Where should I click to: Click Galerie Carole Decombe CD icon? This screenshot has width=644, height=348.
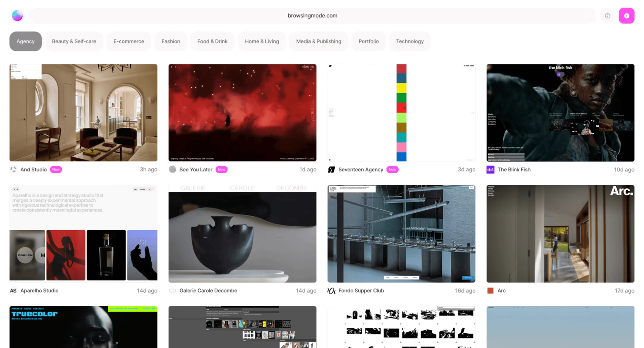click(173, 291)
